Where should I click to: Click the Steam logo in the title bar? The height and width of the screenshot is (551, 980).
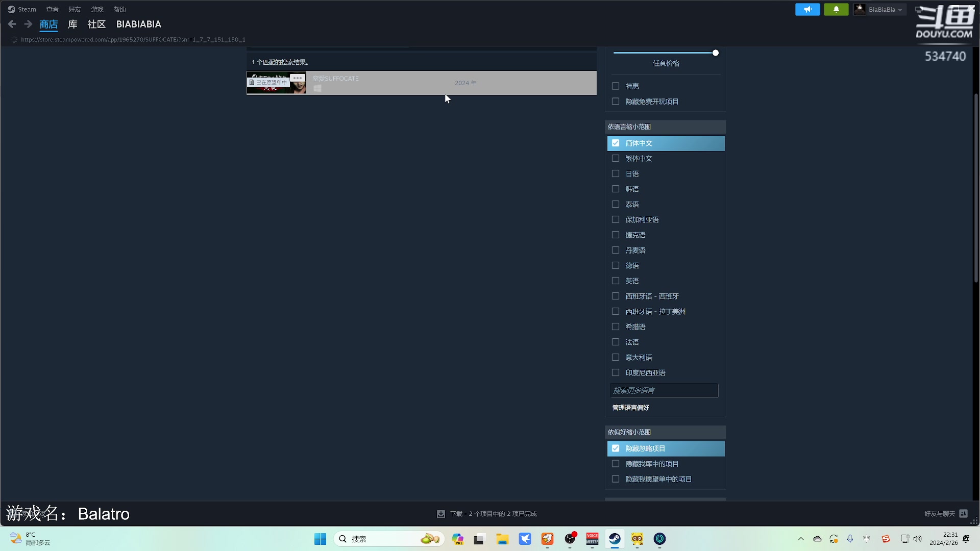(11, 9)
